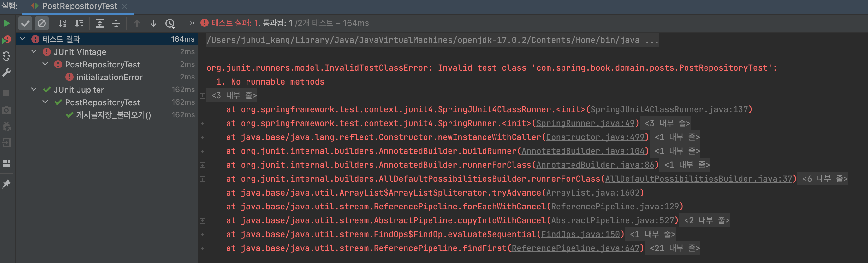Click the exit arrow icon in sidebar
868x263 pixels.
[6, 143]
